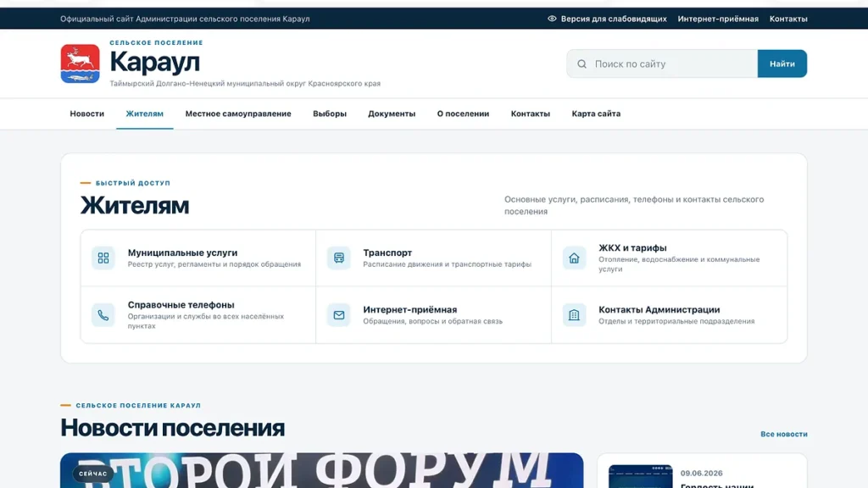Click the magnifier icon in the search field
Image resolution: width=868 pixels, height=488 pixels.
(581, 64)
